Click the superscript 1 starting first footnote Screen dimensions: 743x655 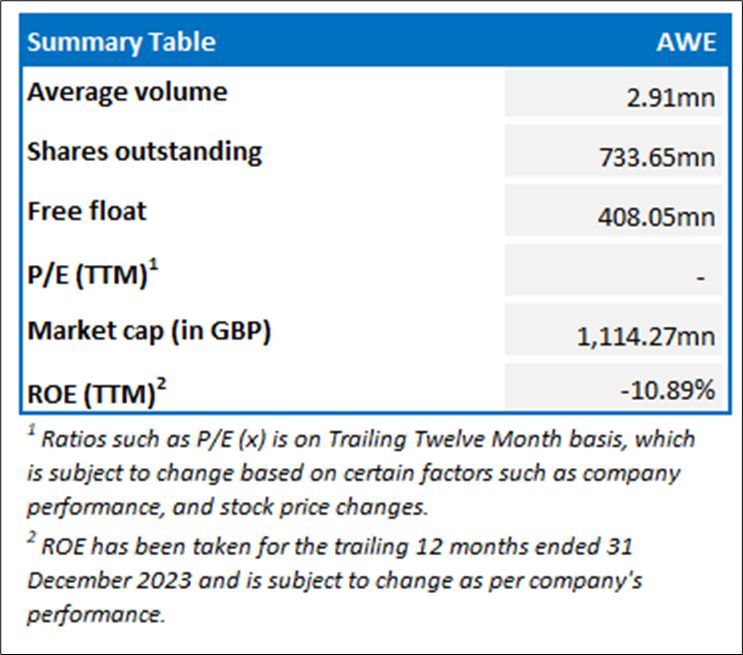[31, 432]
